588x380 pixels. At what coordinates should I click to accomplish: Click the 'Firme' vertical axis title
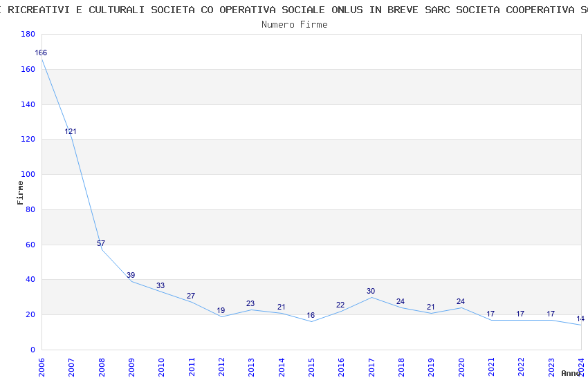tap(20, 193)
